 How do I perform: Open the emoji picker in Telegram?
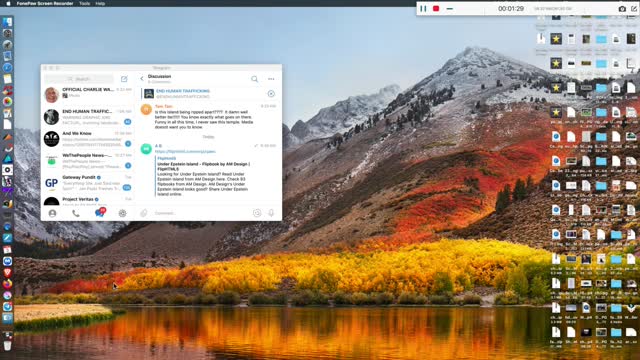[x=257, y=213]
